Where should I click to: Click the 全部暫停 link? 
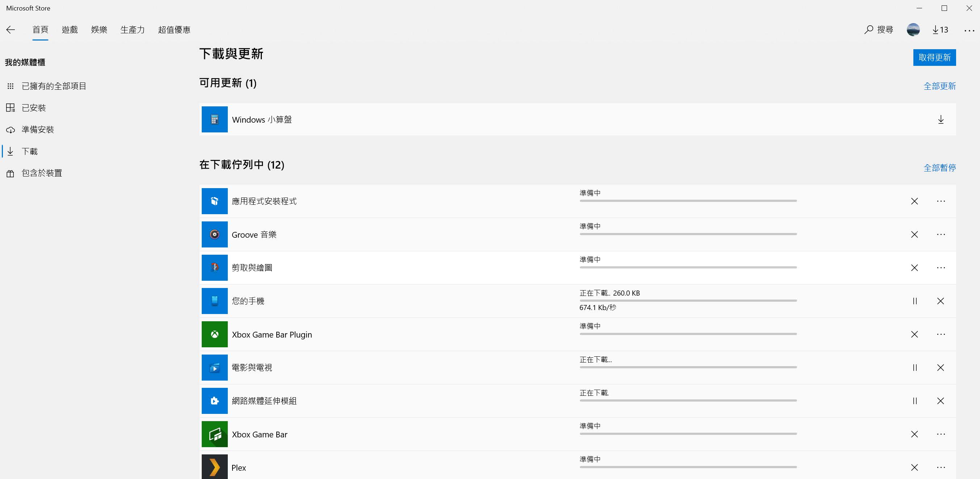click(x=939, y=168)
